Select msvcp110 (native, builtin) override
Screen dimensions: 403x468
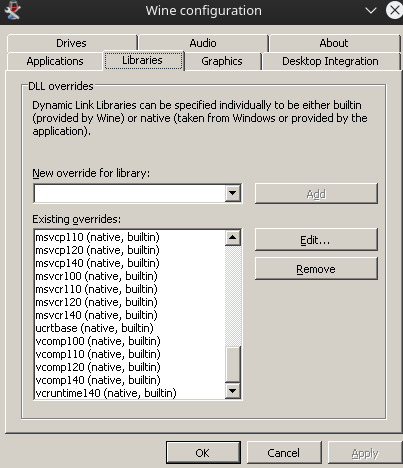coord(130,237)
